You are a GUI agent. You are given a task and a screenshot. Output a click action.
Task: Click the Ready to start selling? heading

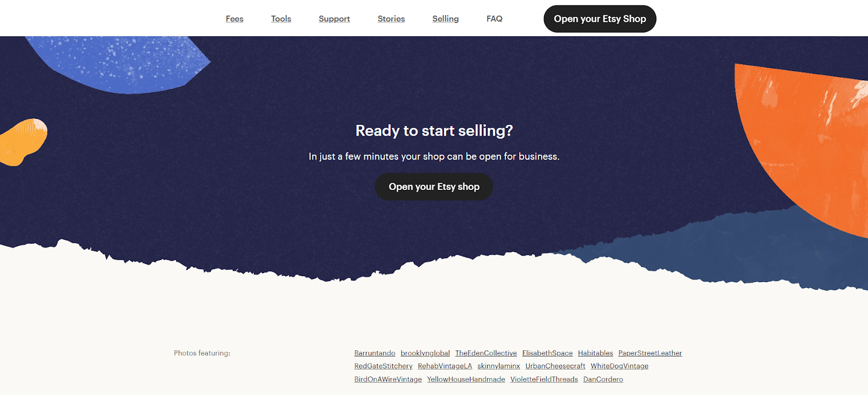(434, 131)
